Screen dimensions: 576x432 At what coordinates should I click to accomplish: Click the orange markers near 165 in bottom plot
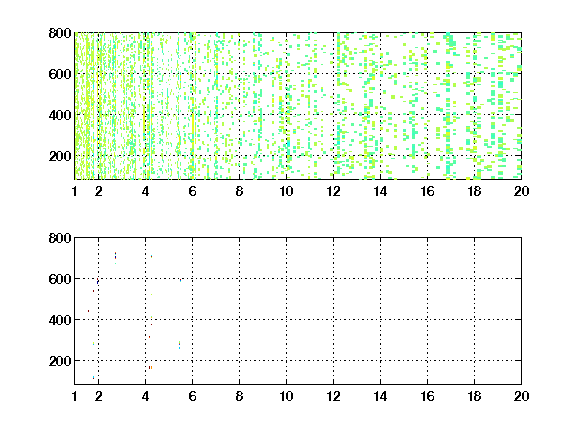(150, 367)
